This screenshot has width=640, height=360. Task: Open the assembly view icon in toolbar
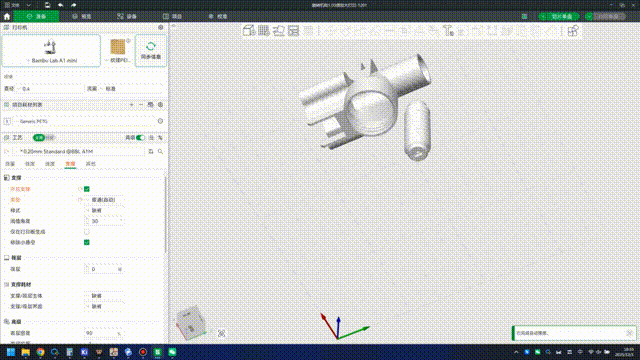[x=573, y=31]
